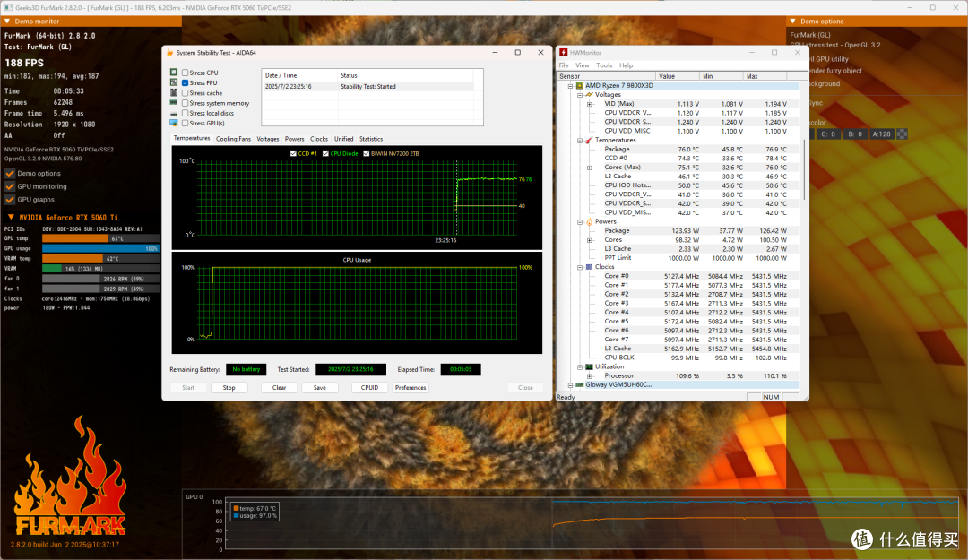Click the Stress GPU monitor icon in AIDA64
The height and width of the screenshot is (560, 968).
(x=174, y=123)
